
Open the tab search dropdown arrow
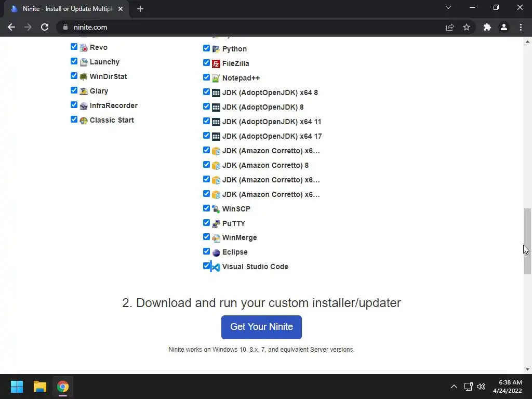point(448,7)
